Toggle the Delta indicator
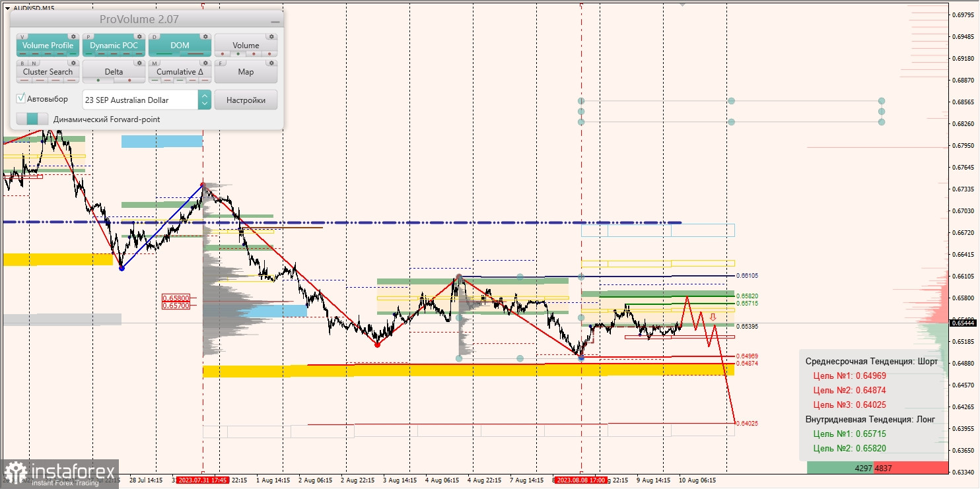The height and width of the screenshot is (489, 980). coord(114,72)
